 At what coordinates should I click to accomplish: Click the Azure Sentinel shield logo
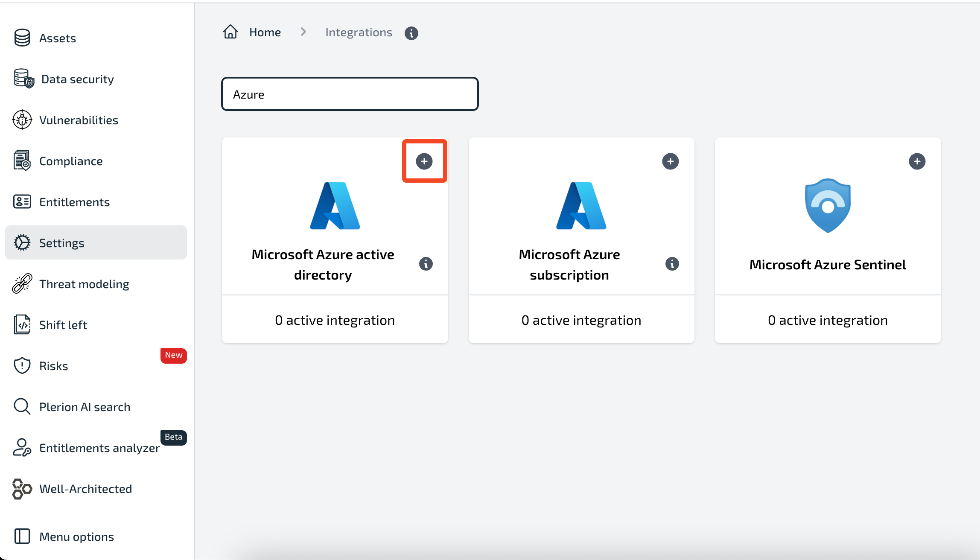click(x=828, y=206)
